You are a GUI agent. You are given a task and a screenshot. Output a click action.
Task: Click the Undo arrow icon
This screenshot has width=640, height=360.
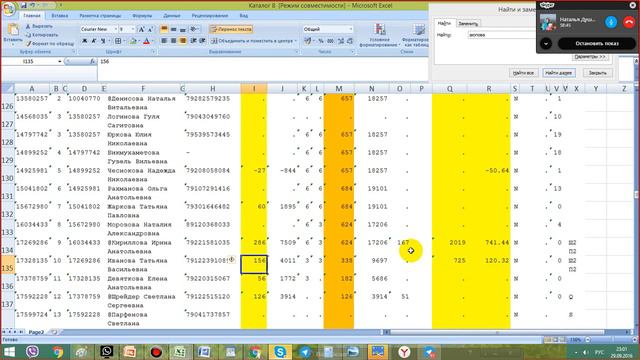(x=32, y=5)
